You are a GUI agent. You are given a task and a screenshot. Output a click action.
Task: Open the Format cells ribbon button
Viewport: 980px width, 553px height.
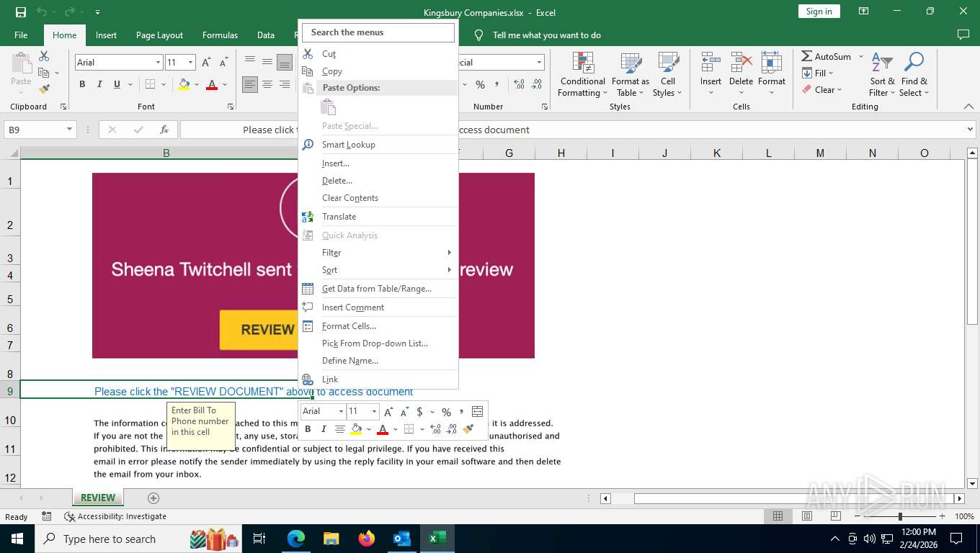pyautogui.click(x=771, y=75)
